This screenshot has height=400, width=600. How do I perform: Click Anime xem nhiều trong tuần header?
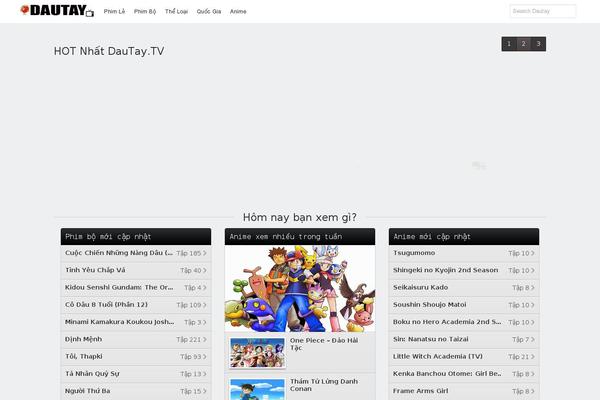(x=300, y=237)
